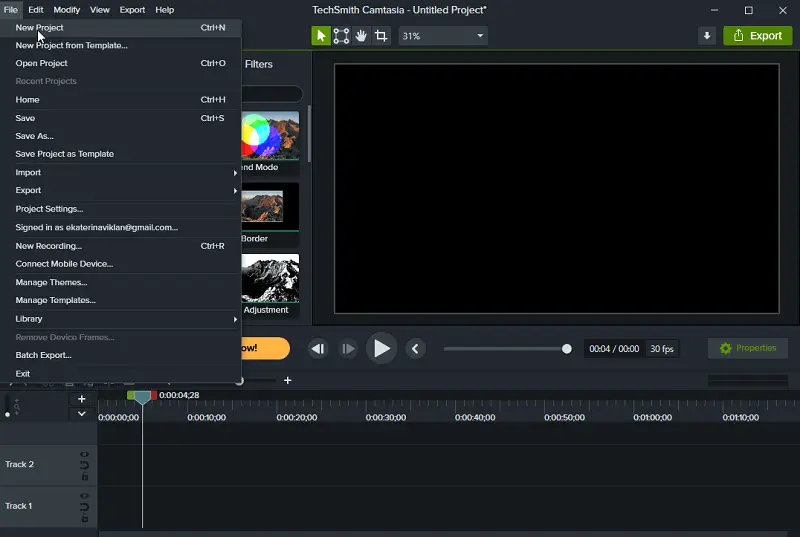Click the plus icon right of the timeline zoom slider

tap(288, 380)
